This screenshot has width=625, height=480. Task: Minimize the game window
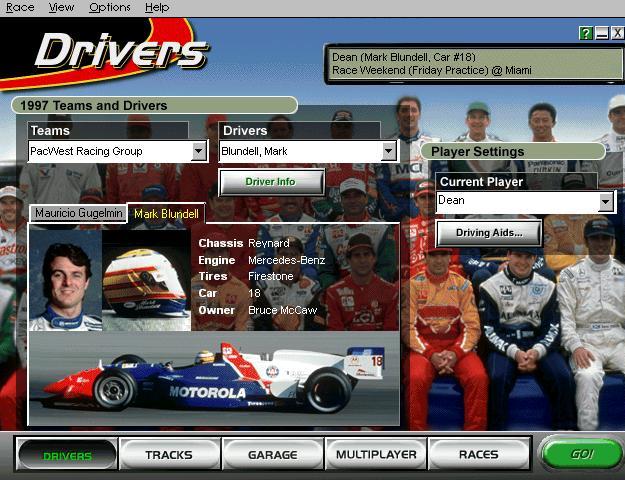pyautogui.click(x=602, y=33)
